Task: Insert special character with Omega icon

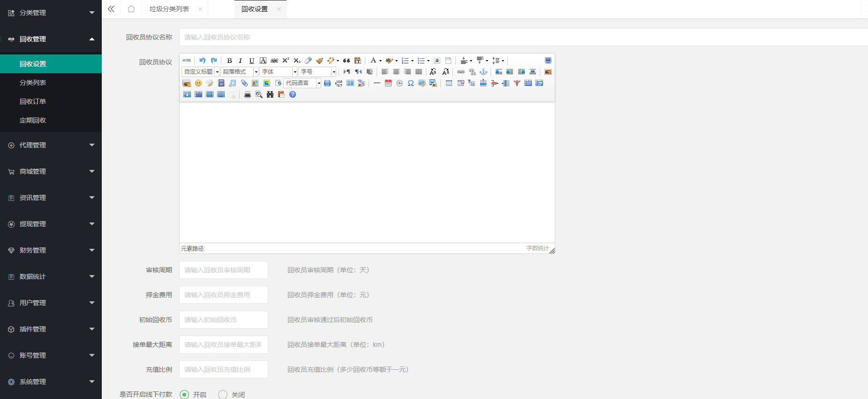Action: click(411, 83)
